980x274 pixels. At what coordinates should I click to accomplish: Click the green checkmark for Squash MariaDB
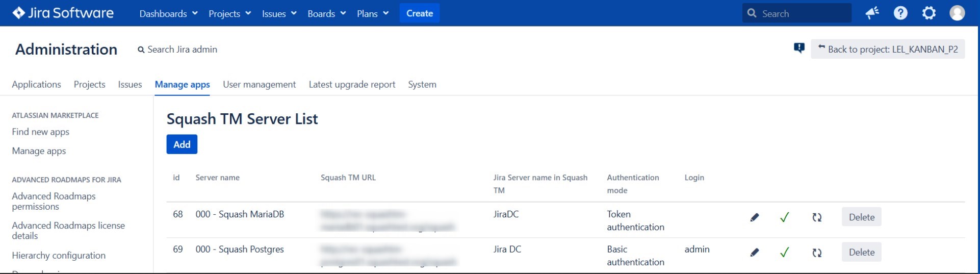click(784, 217)
